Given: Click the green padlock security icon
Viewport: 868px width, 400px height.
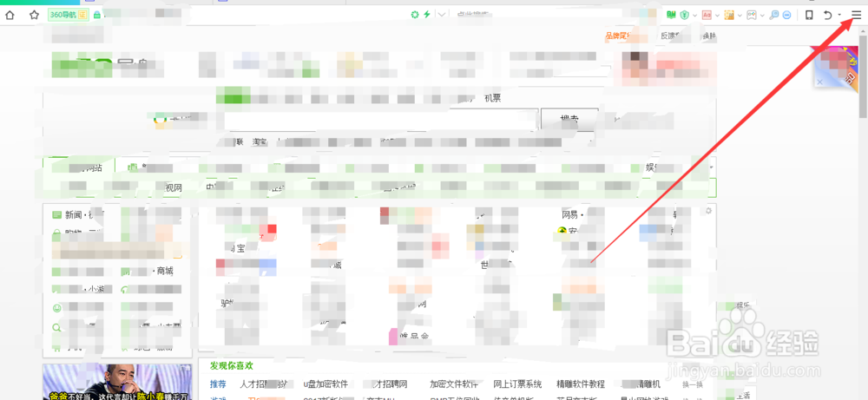Looking at the screenshot, I should pos(97,15).
